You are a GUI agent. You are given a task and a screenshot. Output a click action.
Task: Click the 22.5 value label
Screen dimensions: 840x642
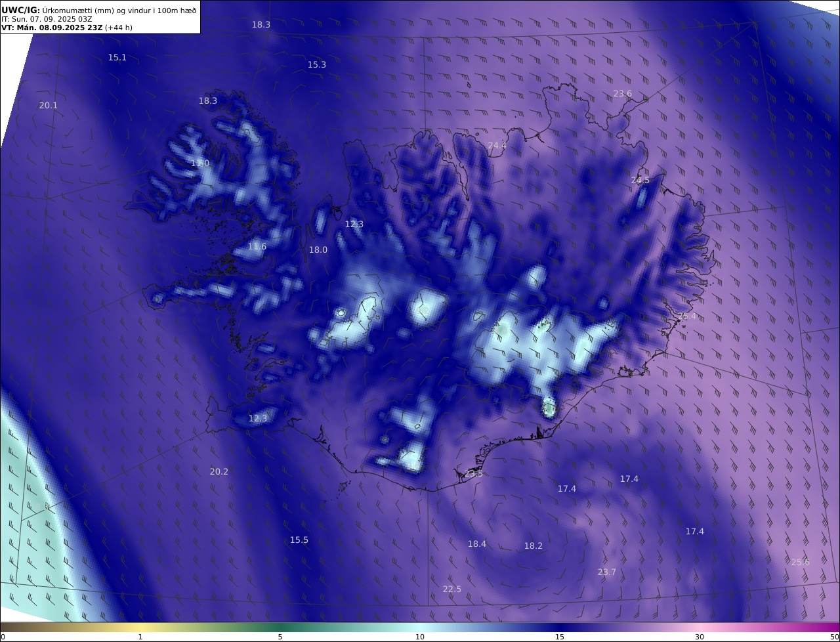(x=452, y=589)
